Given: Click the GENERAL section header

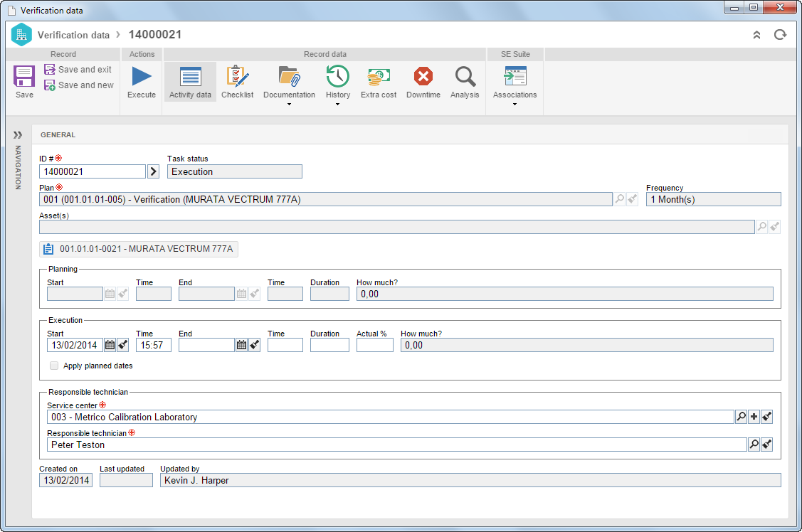Looking at the screenshot, I should click(58, 135).
